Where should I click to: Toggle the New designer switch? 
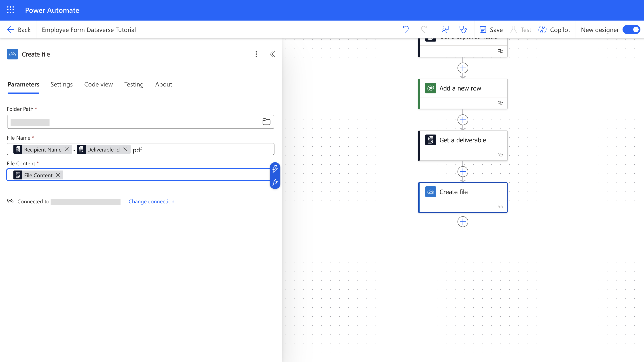[x=631, y=29]
